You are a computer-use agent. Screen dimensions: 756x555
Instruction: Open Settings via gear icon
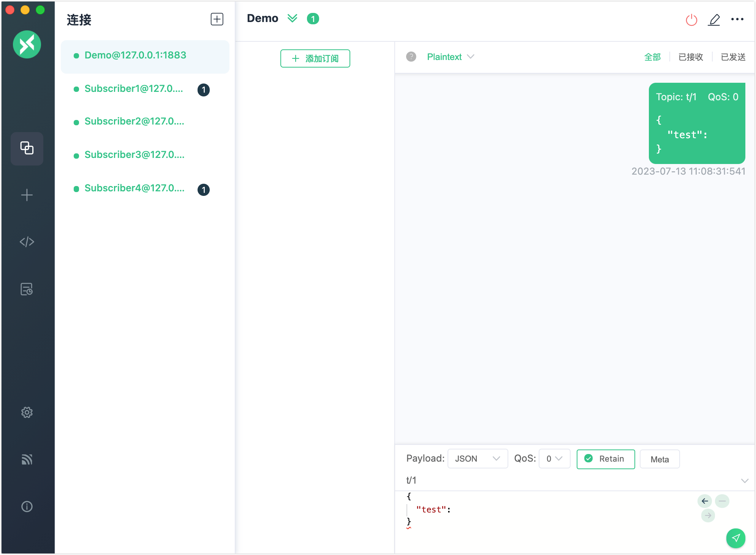(27, 412)
